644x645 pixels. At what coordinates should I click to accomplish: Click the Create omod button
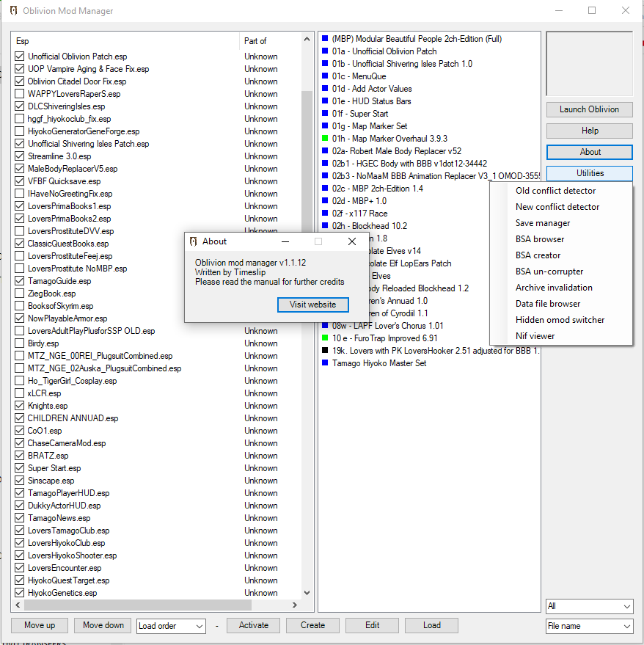pyautogui.click(x=312, y=625)
